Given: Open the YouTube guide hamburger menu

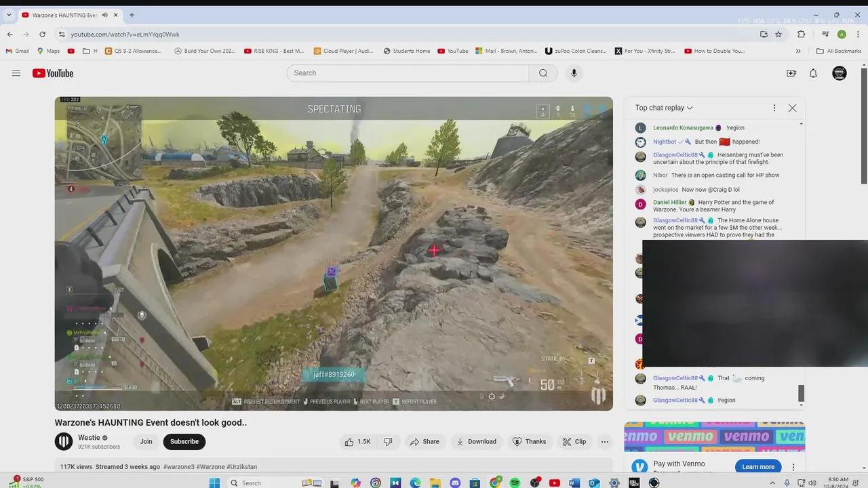Looking at the screenshot, I should pyautogui.click(x=16, y=73).
